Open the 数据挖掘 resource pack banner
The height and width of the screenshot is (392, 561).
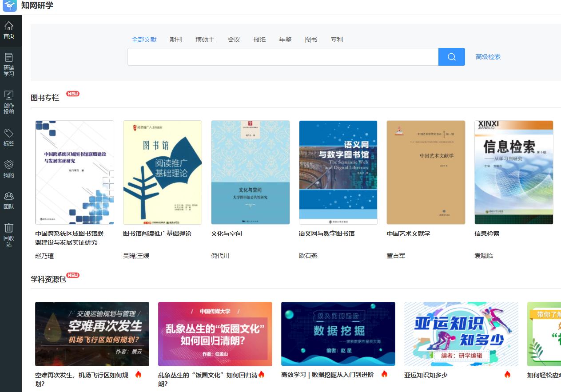pyautogui.click(x=338, y=333)
